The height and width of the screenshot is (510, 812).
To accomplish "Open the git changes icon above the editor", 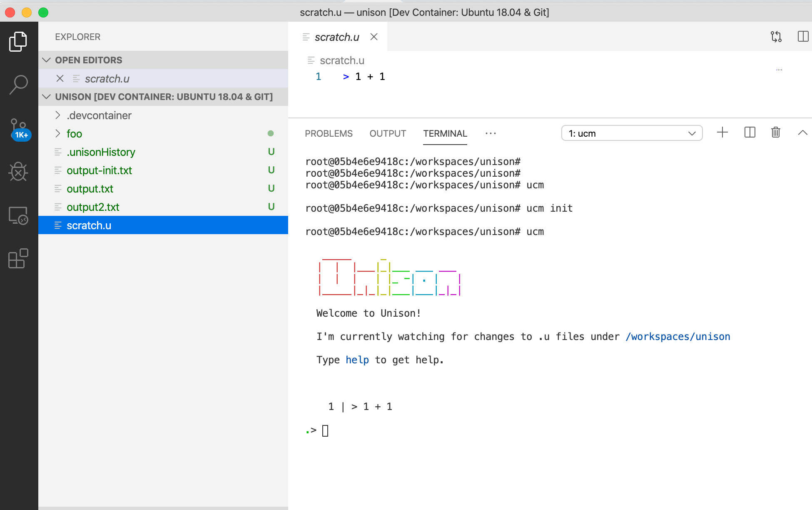I will (x=776, y=37).
